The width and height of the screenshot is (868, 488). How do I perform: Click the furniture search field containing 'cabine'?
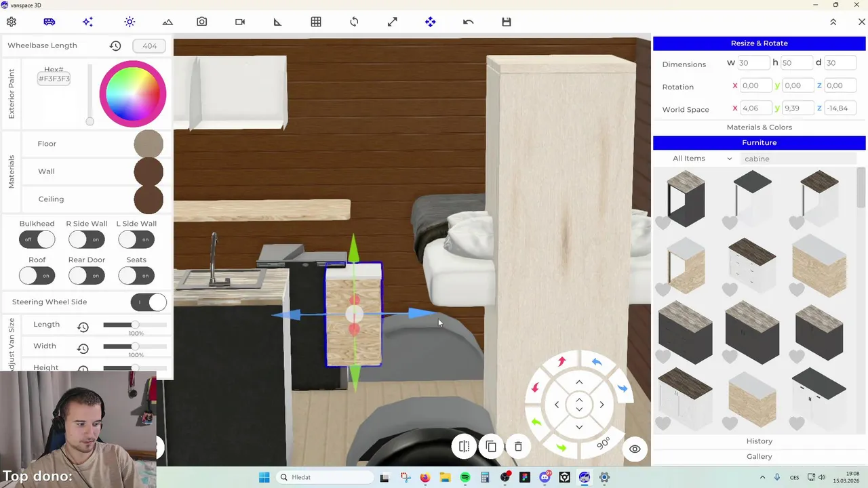(799, 159)
